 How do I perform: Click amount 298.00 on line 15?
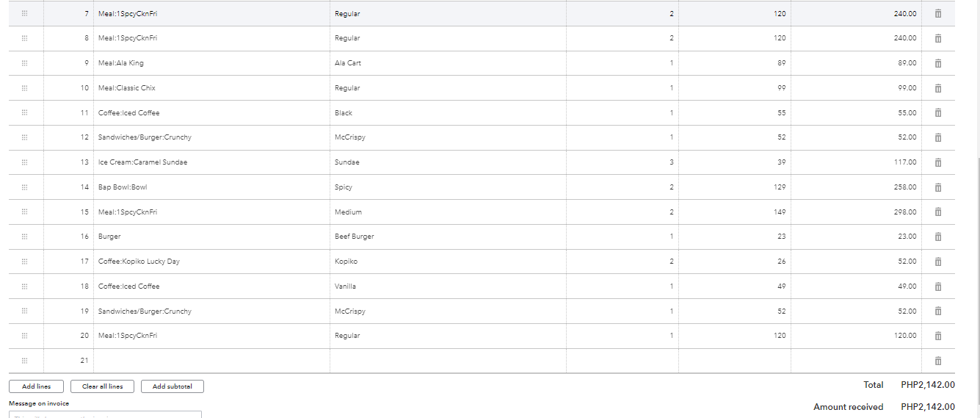[856, 212]
